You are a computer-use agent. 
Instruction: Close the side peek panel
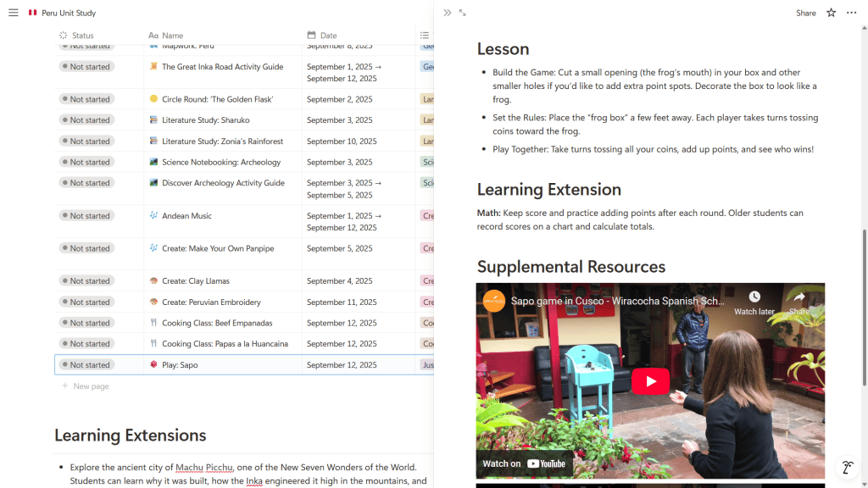tap(448, 13)
